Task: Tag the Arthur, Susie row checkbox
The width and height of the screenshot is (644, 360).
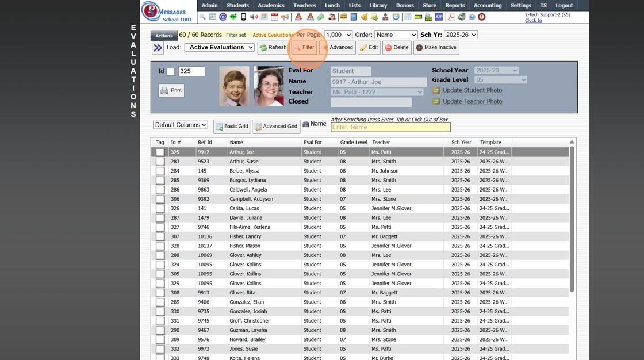Action: coord(160,162)
